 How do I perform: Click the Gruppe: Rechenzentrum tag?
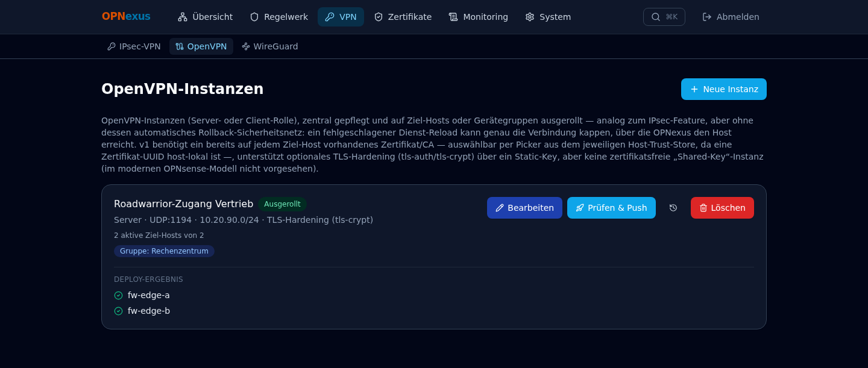pyautogui.click(x=164, y=251)
